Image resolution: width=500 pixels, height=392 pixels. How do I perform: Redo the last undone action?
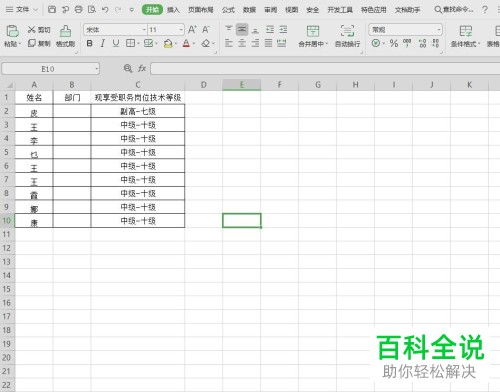tap(118, 10)
